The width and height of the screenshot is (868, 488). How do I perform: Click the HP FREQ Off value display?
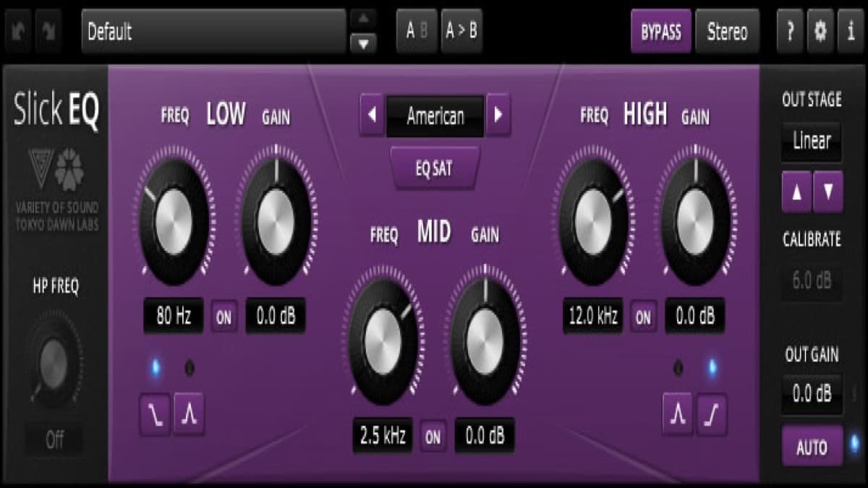54,440
